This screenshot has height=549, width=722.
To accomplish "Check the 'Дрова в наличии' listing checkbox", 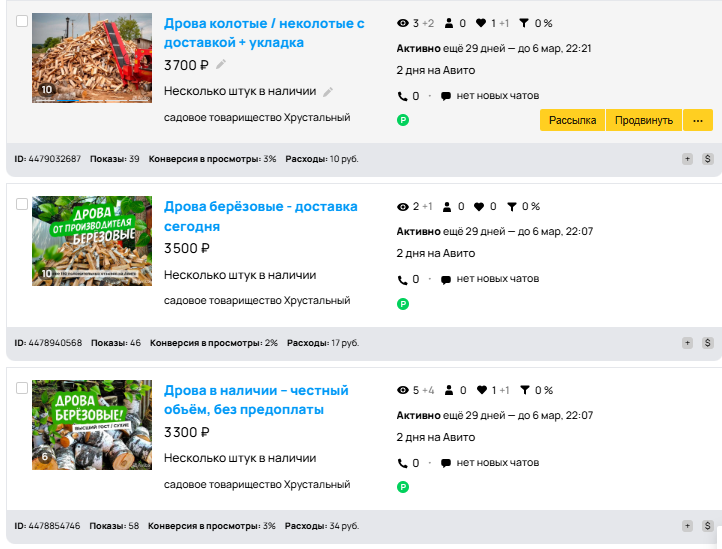I will click(x=22, y=387).
